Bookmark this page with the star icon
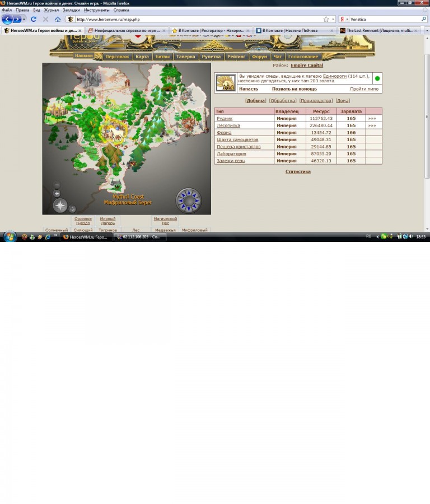The image size is (430, 504). (x=326, y=19)
